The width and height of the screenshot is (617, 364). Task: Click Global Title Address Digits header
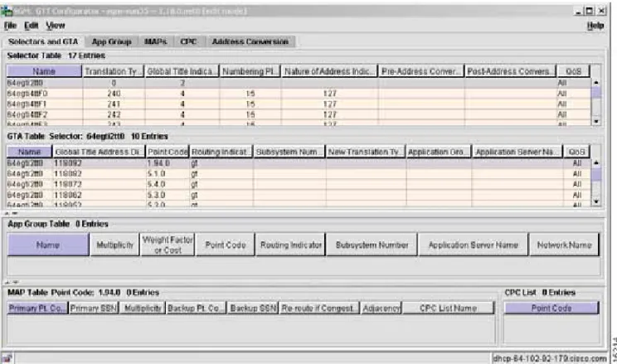(99, 152)
